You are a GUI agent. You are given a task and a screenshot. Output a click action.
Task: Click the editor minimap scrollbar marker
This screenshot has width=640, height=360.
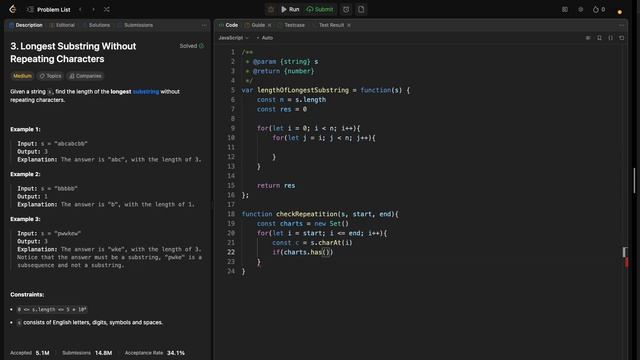(625, 252)
